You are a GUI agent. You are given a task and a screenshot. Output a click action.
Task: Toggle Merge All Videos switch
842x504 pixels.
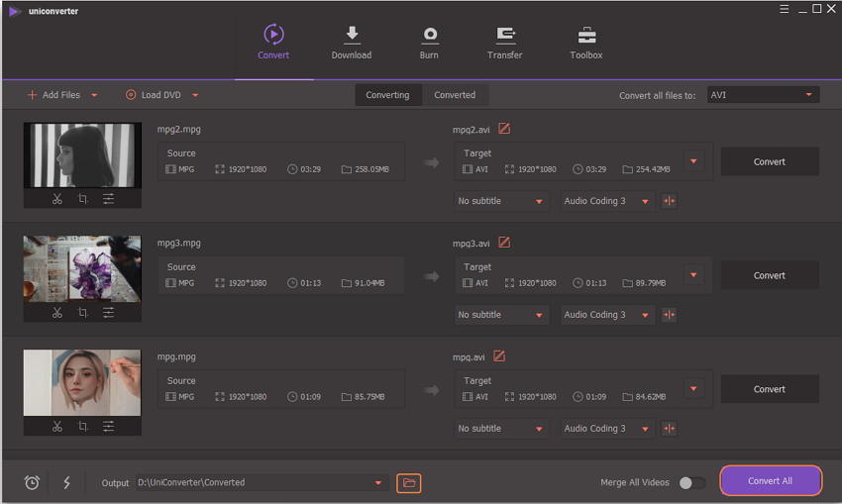691,482
